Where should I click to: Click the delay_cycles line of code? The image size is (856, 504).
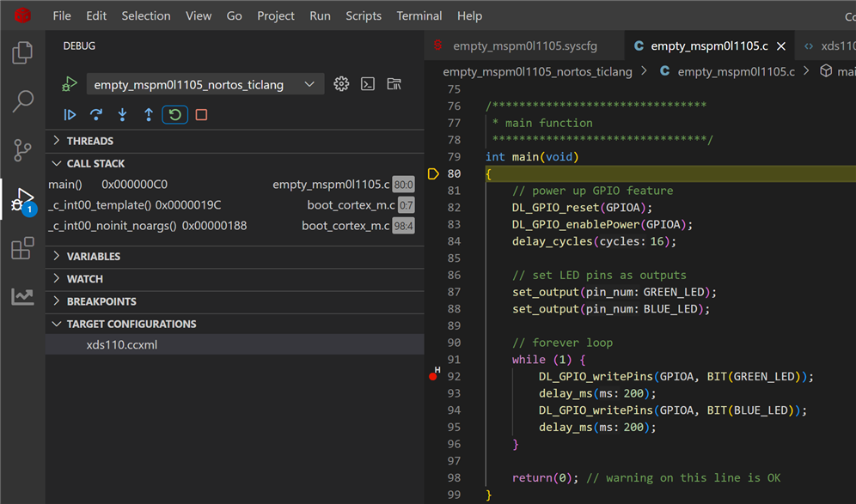pos(594,241)
